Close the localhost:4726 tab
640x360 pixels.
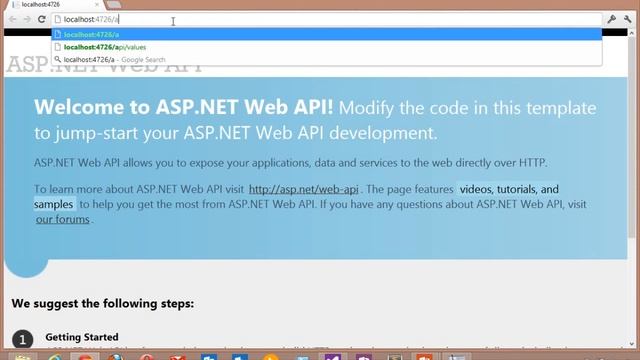[97, 4]
